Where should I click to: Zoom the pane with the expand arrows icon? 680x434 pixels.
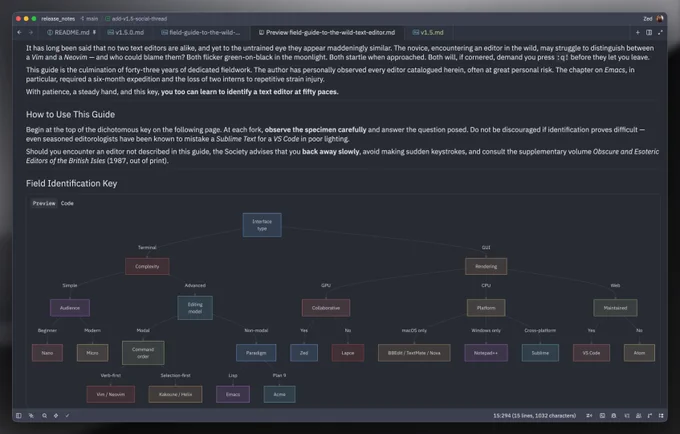click(660, 33)
